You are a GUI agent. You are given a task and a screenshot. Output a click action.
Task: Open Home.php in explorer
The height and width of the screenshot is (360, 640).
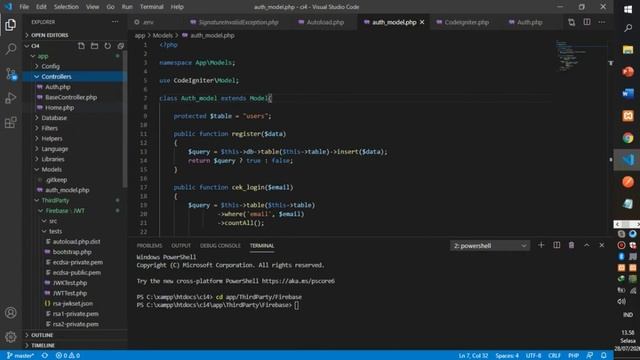60,108
